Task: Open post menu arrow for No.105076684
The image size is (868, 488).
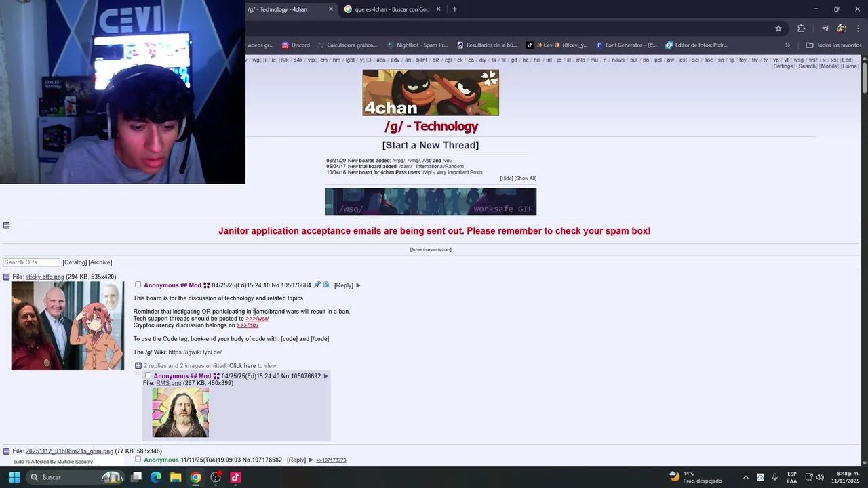Action: coord(359,285)
